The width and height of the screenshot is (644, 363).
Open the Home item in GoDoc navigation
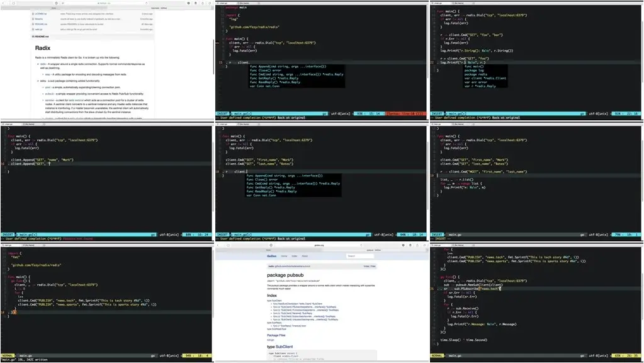[x=284, y=256]
